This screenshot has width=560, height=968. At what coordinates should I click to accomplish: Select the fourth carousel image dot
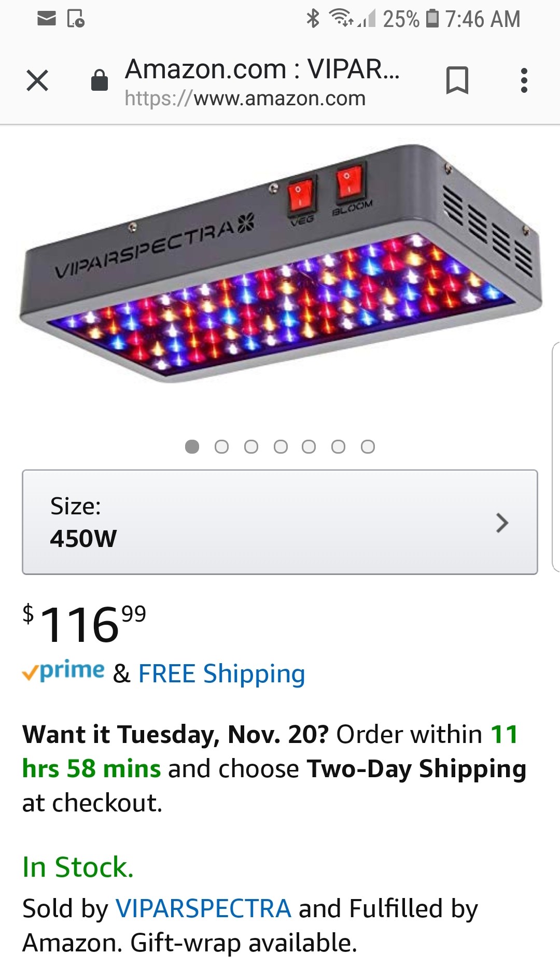(281, 446)
